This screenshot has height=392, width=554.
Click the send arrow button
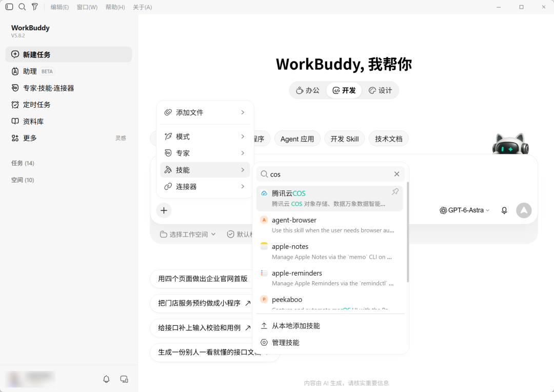pyautogui.click(x=524, y=211)
